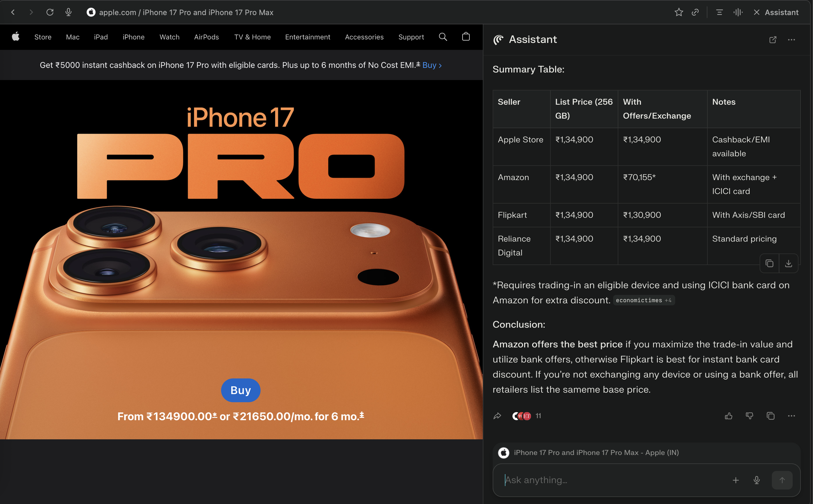Follow the cashback banner Buy link

pos(432,65)
